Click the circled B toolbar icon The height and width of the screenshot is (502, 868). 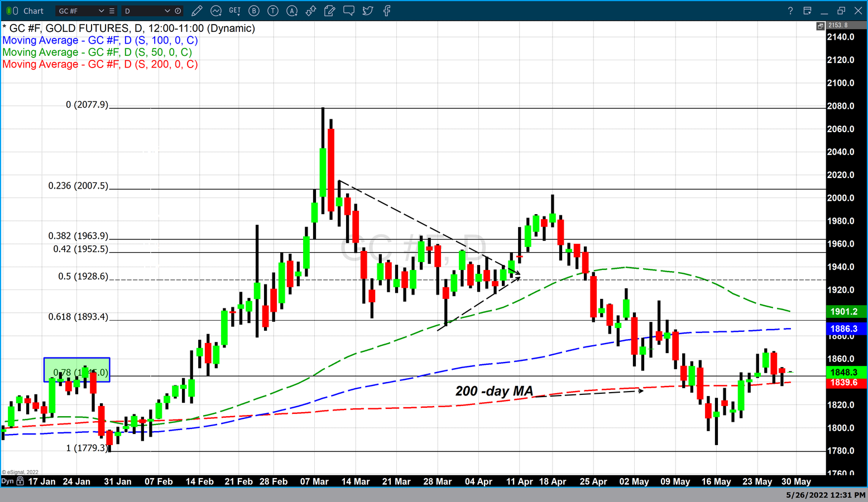click(254, 11)
